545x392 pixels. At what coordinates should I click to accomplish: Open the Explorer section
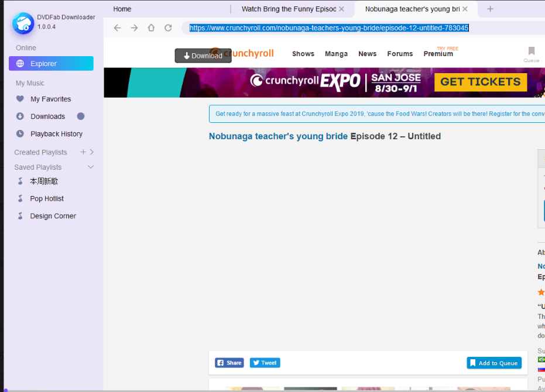click(x=51, y=64)
